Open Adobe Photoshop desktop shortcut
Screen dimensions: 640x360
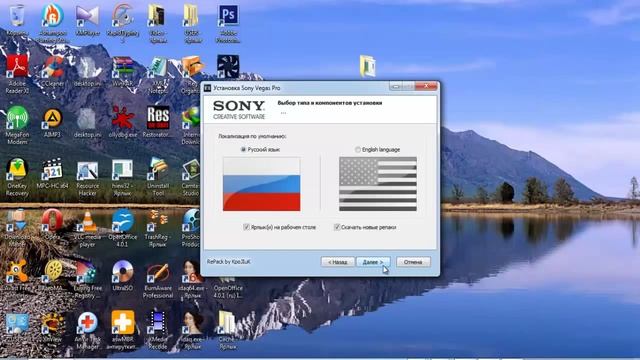pyautogui.click(x=228, y=16)
